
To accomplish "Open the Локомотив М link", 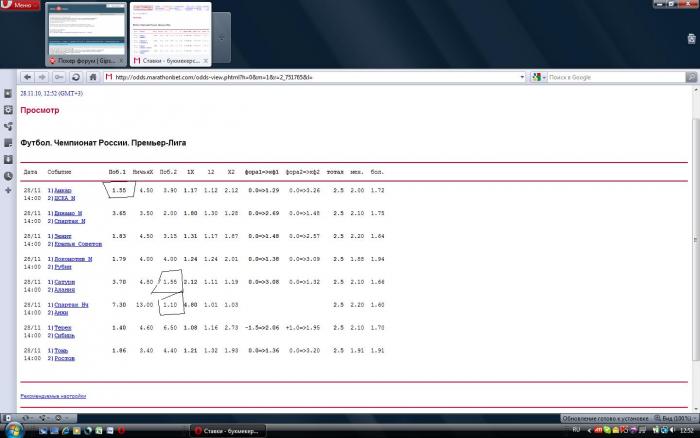I will tap(73, 259).
